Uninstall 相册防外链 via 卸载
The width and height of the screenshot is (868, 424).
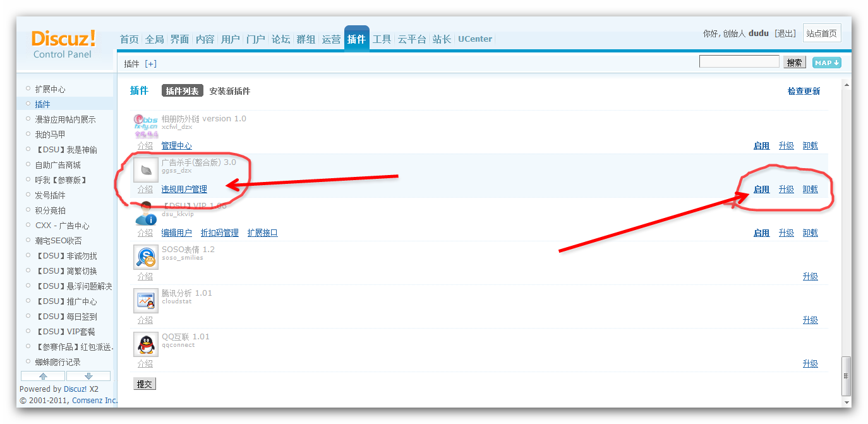pos(811,146)
